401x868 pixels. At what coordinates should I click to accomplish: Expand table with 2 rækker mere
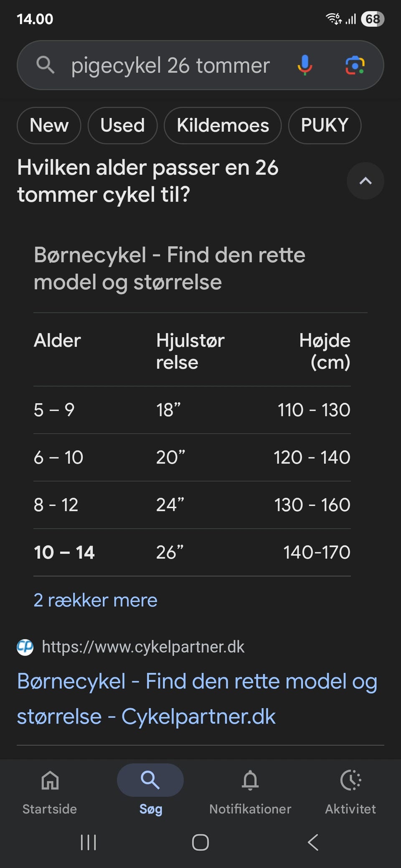point(95,600)
